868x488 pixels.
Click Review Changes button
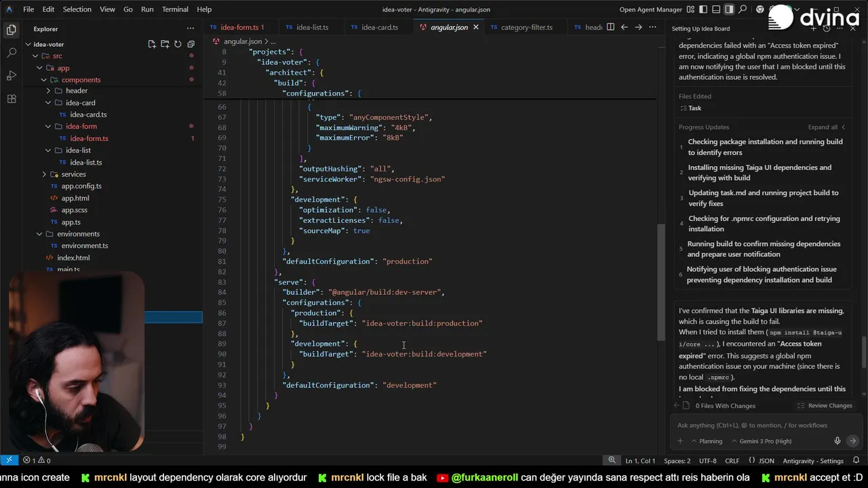pyautogui.click(x=825, y=406)
